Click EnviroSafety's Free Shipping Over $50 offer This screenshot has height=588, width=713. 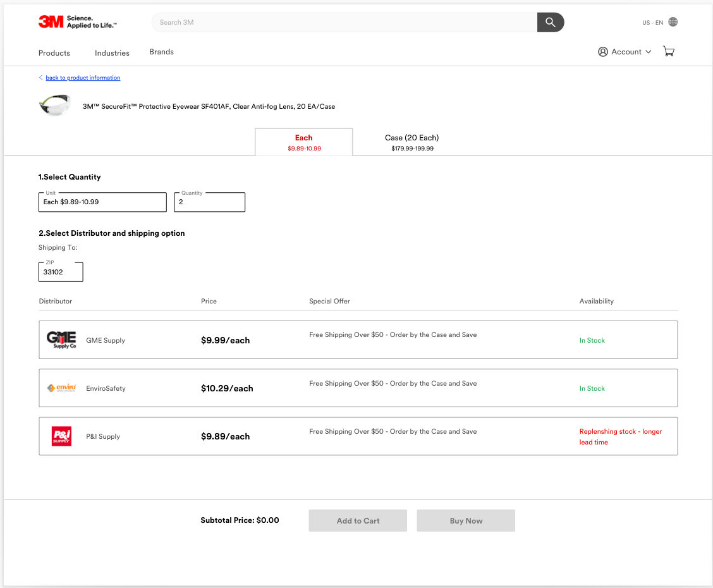coord(393,383)
